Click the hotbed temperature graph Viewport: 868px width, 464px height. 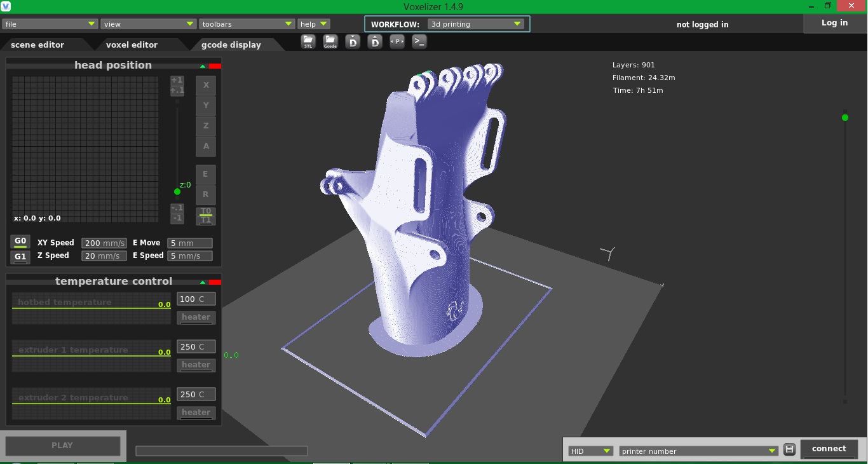[92, 308]
